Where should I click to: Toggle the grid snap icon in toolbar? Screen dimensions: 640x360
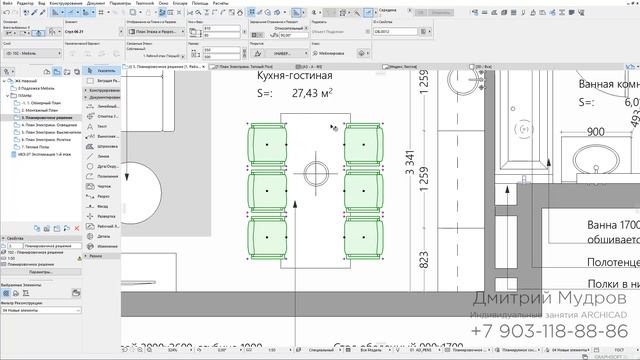pyautogui.click(x=101, y=13)
